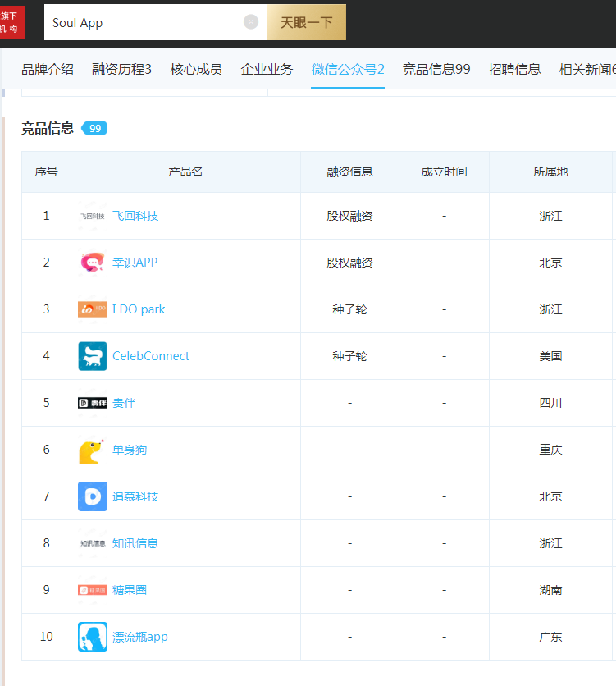Click the 贵伴 black logo icon

click(x=92, y=403)
